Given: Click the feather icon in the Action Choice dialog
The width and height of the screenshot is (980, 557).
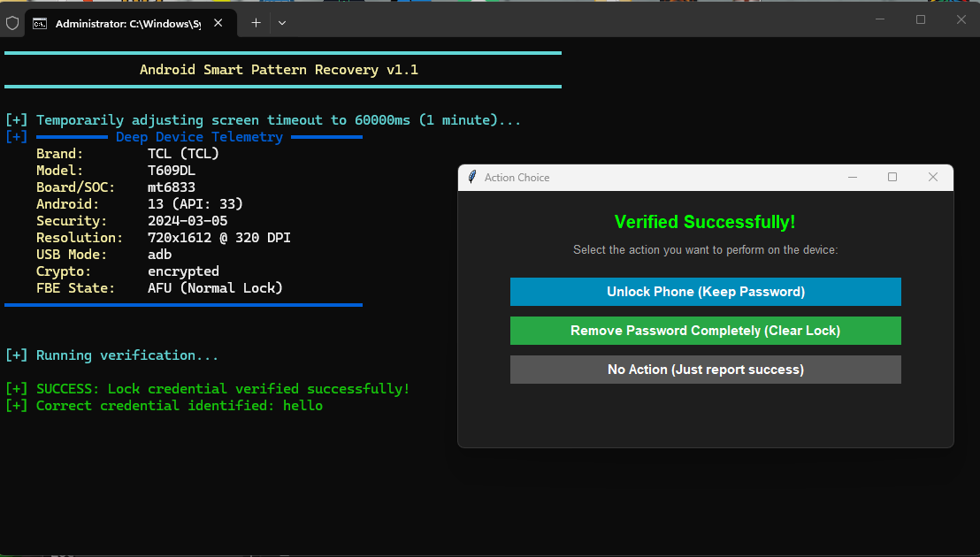Looking at the screenshot, I should click(x=472, y=178).
